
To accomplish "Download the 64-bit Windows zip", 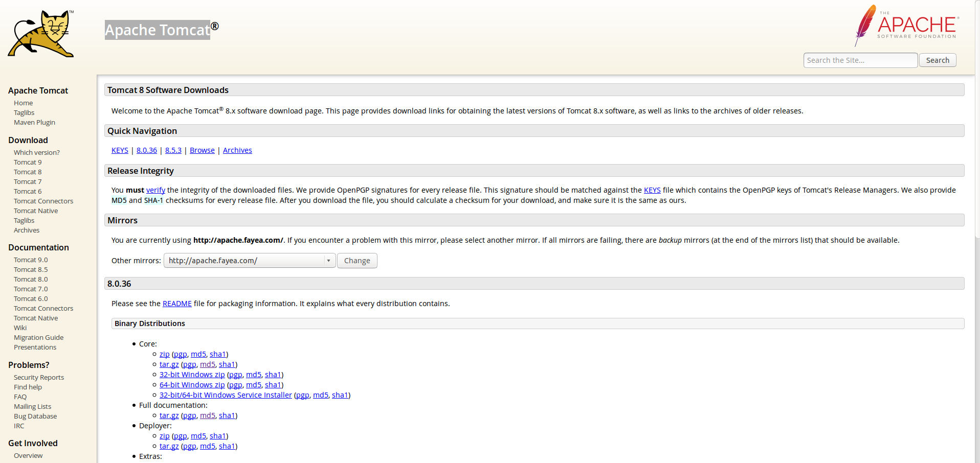I will 192,385.
